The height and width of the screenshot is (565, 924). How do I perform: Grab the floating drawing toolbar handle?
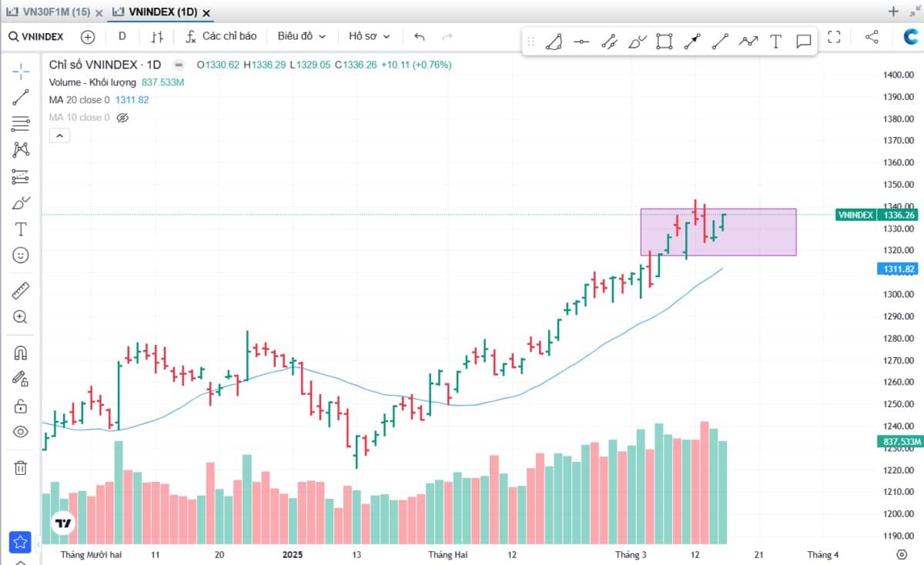(531, 42)
